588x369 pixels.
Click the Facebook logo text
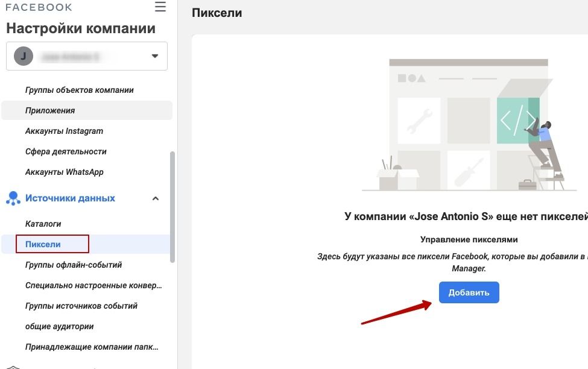39,7
